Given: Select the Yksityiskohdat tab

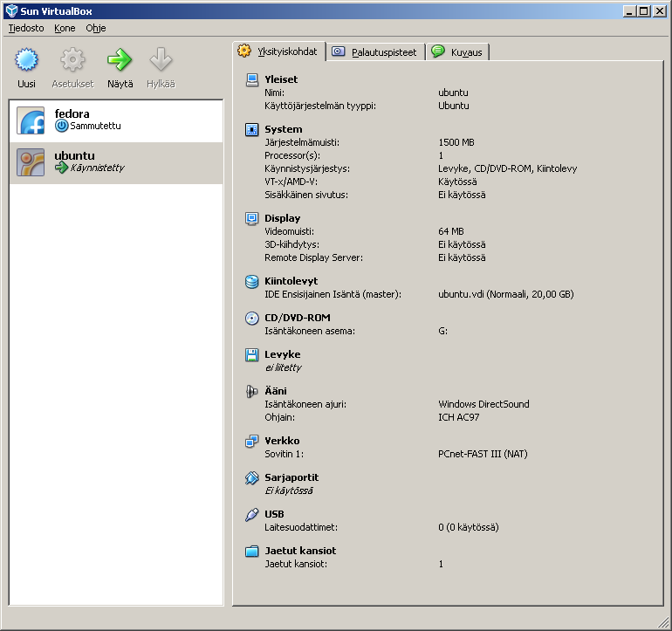Looking at the screenshot, I should pos(279,51).
